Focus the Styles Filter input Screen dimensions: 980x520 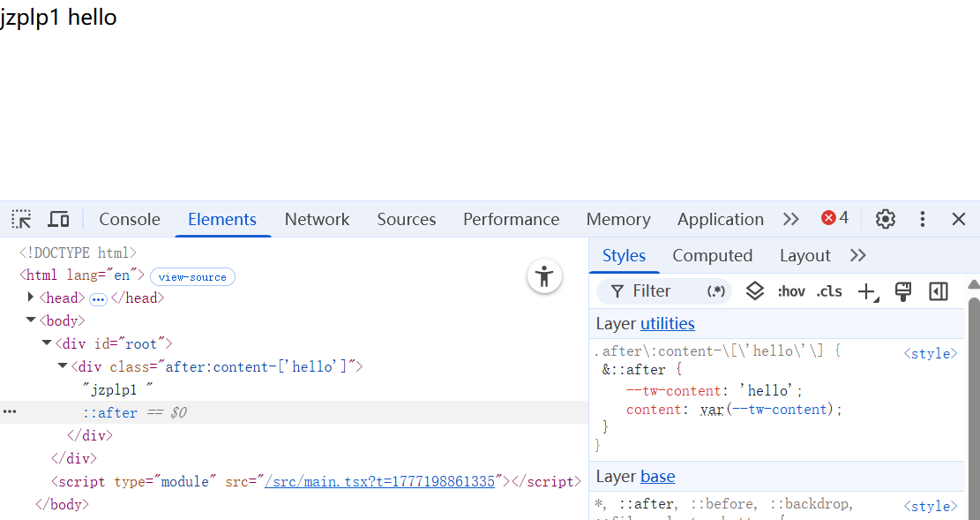click(663, 291)
